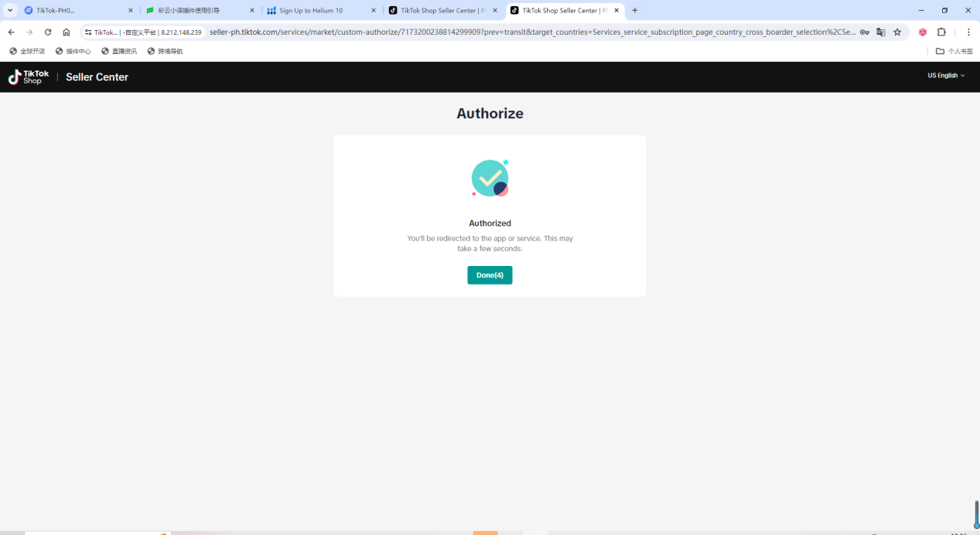Reload the current page

[48, 32]
